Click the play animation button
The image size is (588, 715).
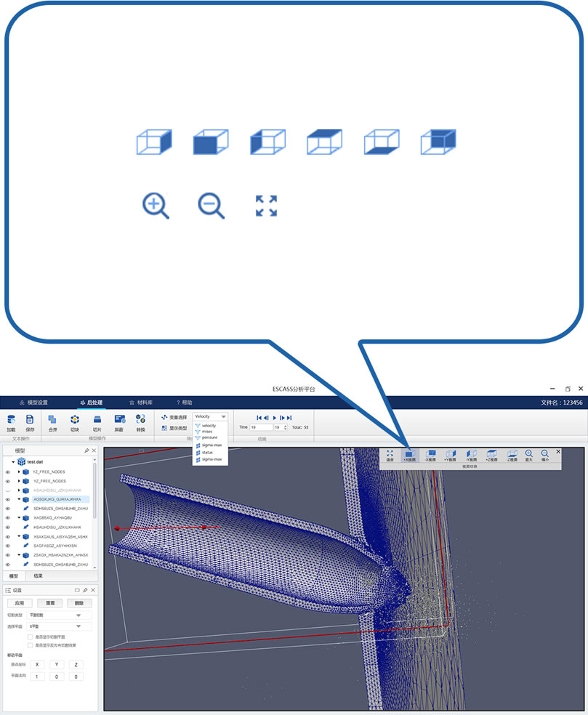tap(274, 417)
